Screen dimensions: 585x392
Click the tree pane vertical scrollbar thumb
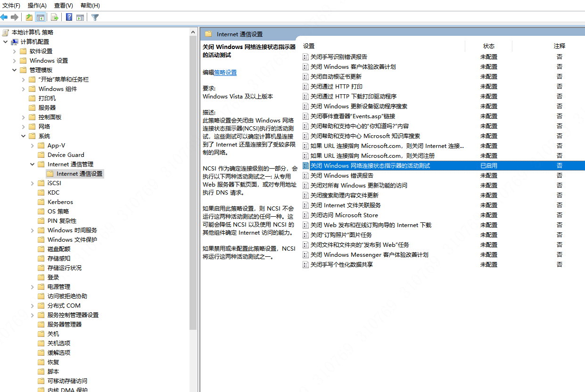[193, 184]
